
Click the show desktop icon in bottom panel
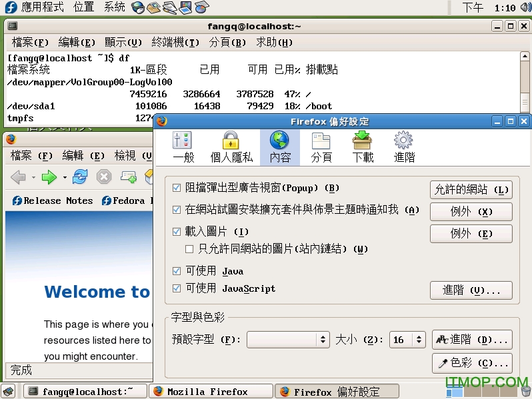coord(9,392)
